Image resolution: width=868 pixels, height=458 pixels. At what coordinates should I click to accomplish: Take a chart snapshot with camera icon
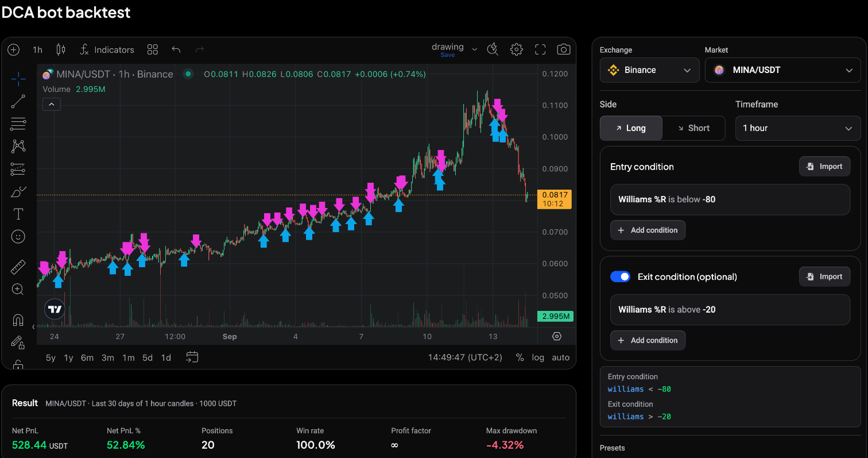click(x=564, y=49)
